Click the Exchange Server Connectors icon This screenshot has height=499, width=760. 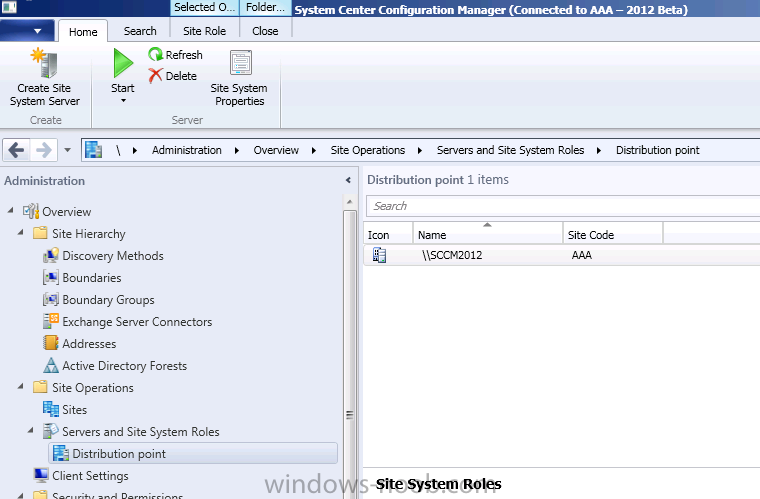tap(50, 321)
